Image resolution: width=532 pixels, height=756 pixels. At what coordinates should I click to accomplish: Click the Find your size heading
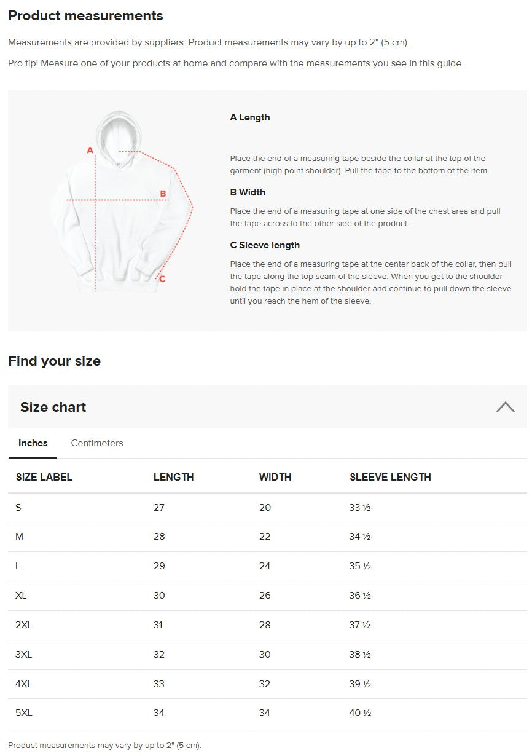point(54,361)
